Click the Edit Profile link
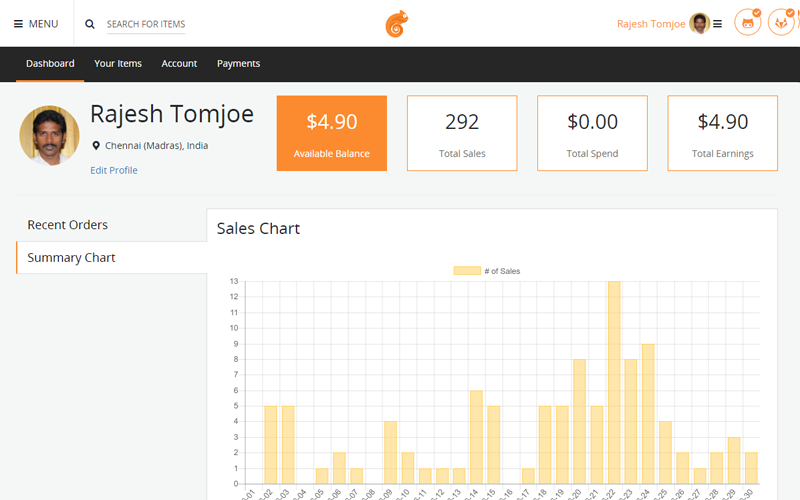The width and height of the screenshot is (800, 500). pos(114,170)
